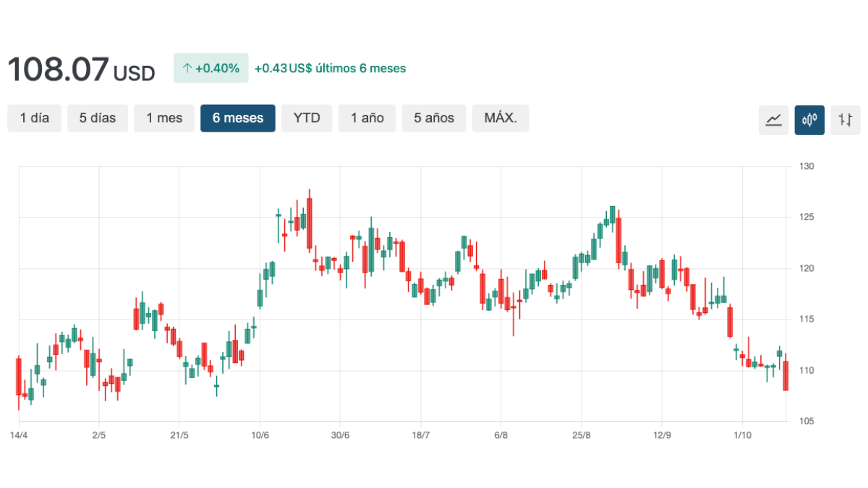
Task: Select the 1 año time range
Action: [x=367, y=118]
